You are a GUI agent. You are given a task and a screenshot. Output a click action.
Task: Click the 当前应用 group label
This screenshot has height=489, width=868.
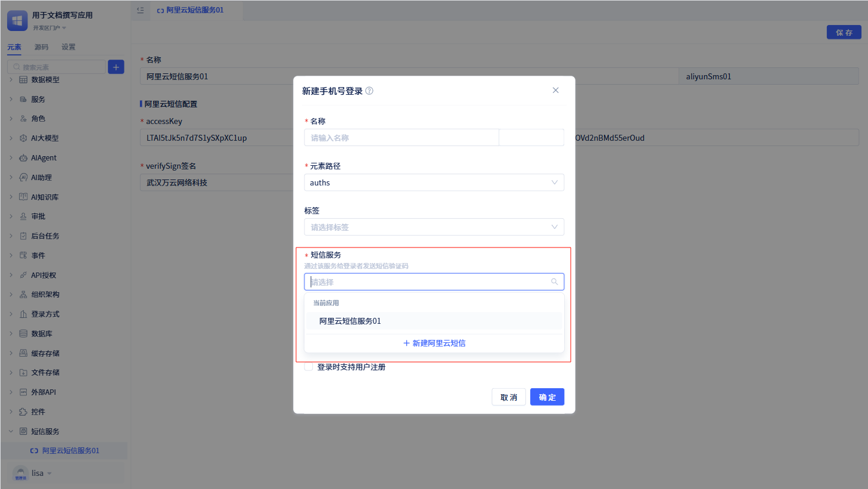[326, 303]
